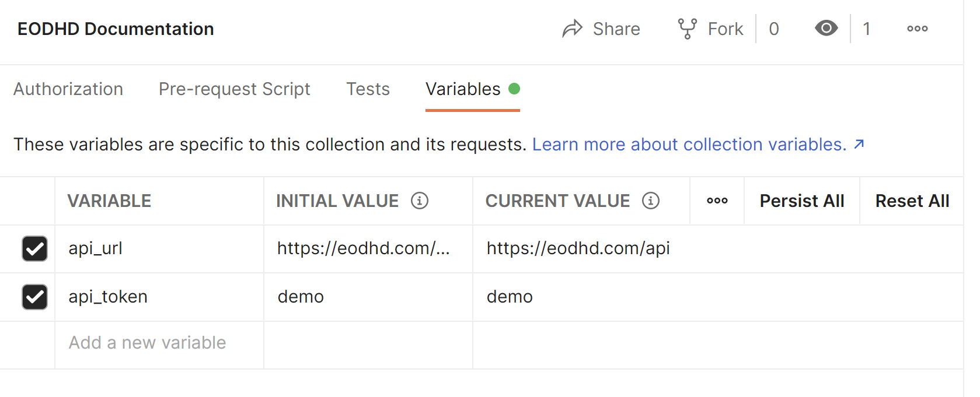Click the fork count 0
The height and width of the screenshot is (397, 980).
click(x=774, y=29)
